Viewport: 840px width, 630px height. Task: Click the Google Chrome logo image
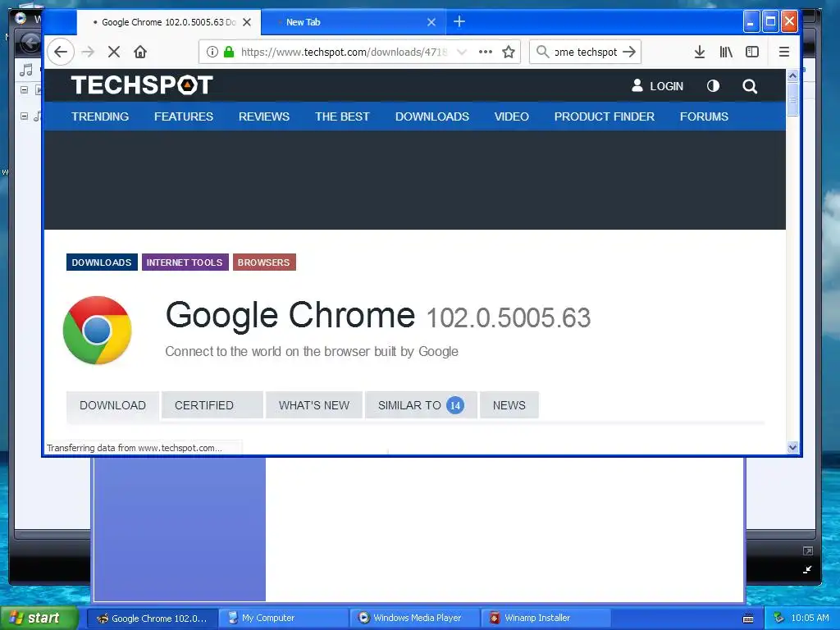click(x=97, y=331)
